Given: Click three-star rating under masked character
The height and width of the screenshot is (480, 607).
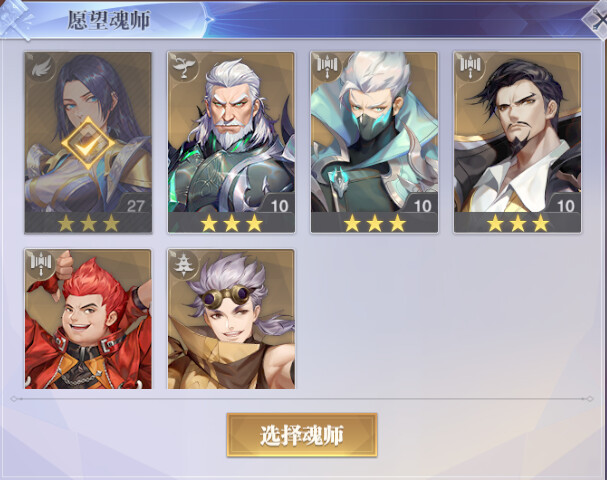Looking at the screenshot, I should pyautogui.click(x=375, y=223).
